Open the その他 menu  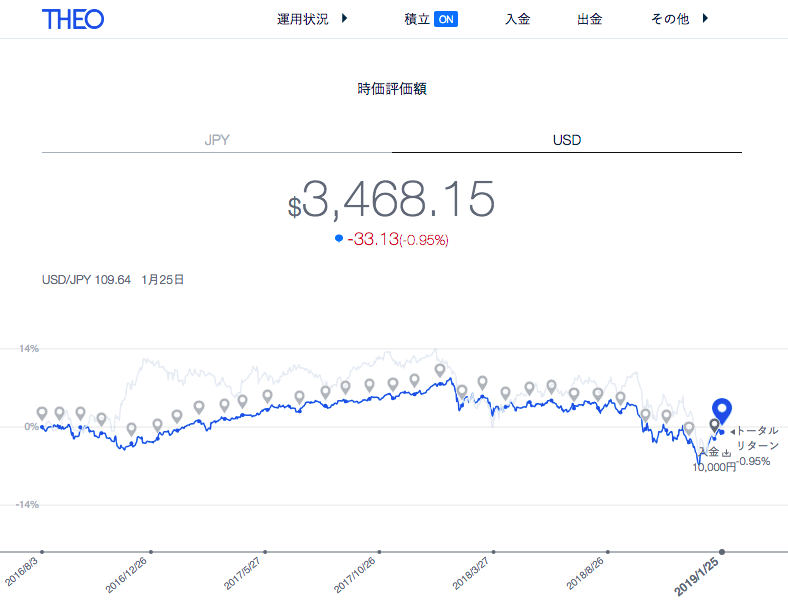[x=669, y=19]
